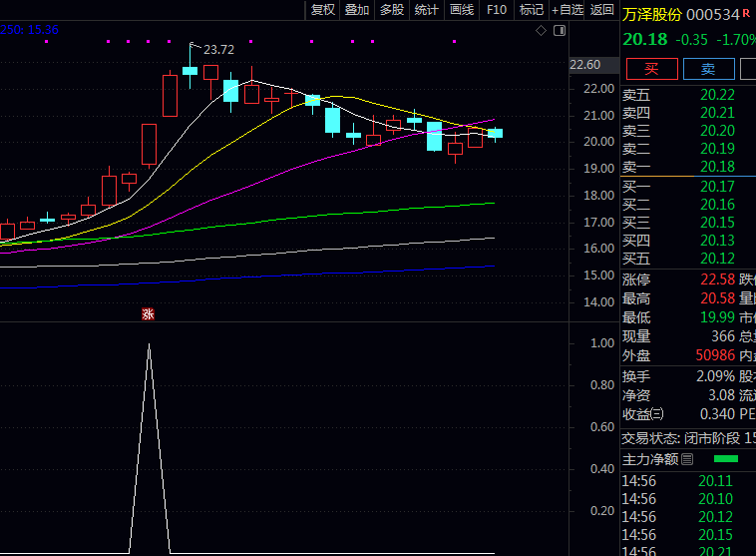Open the 统计 statistics menu

pyautogui.click(x=426, y=10)
